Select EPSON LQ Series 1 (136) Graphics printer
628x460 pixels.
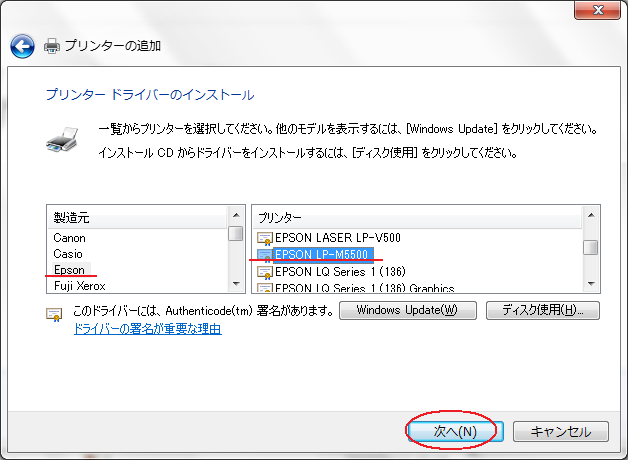(x=364, y=288)
